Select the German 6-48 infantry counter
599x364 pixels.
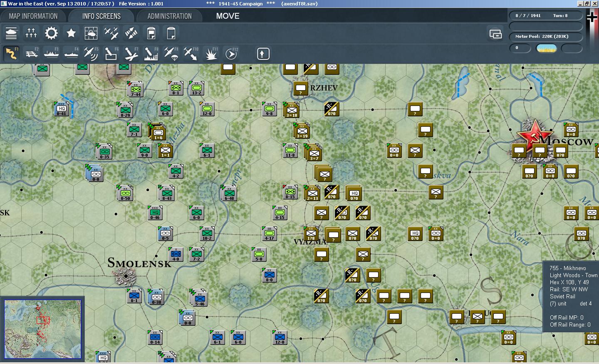coord(229,193)
